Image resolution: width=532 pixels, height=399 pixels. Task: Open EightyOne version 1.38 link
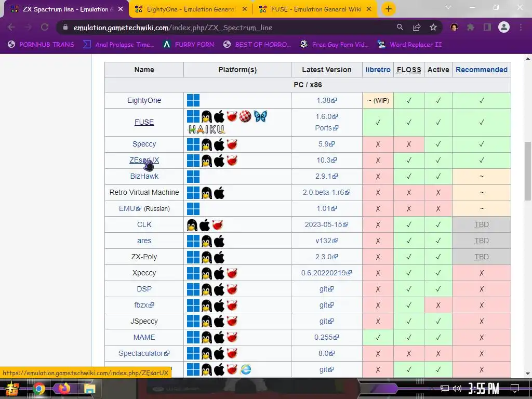(326, 100)
